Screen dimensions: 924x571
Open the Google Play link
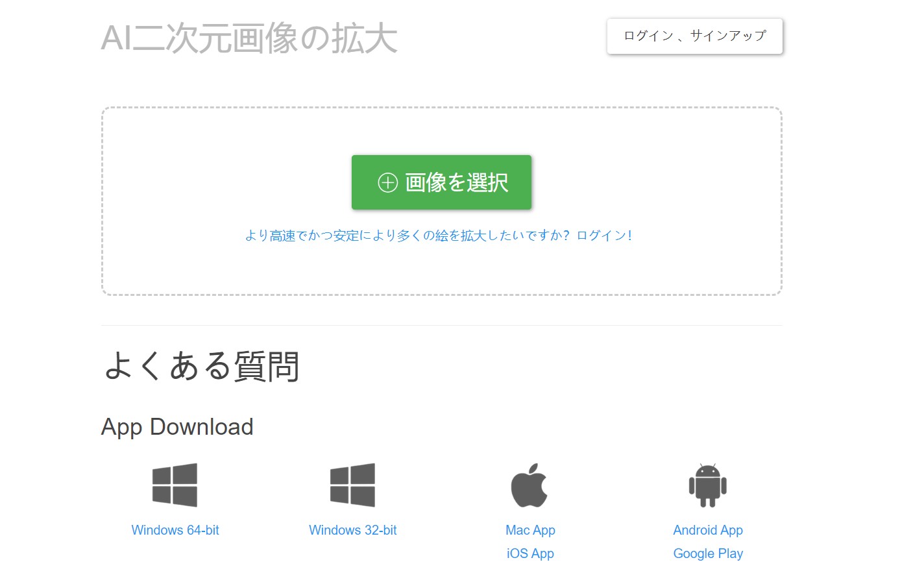708,553
